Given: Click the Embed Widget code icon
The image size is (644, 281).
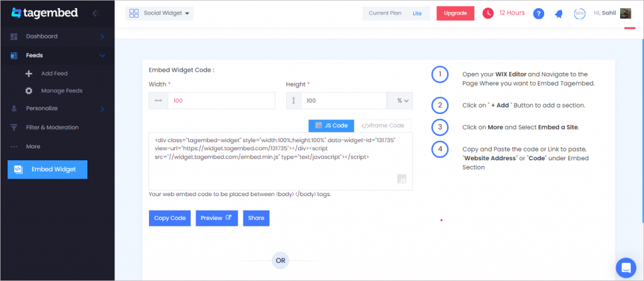Looking at the screenshot, I should [18, 169].
